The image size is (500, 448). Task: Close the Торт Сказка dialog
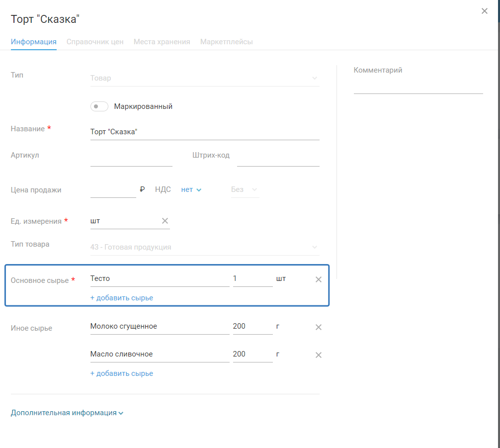(485, 11)
